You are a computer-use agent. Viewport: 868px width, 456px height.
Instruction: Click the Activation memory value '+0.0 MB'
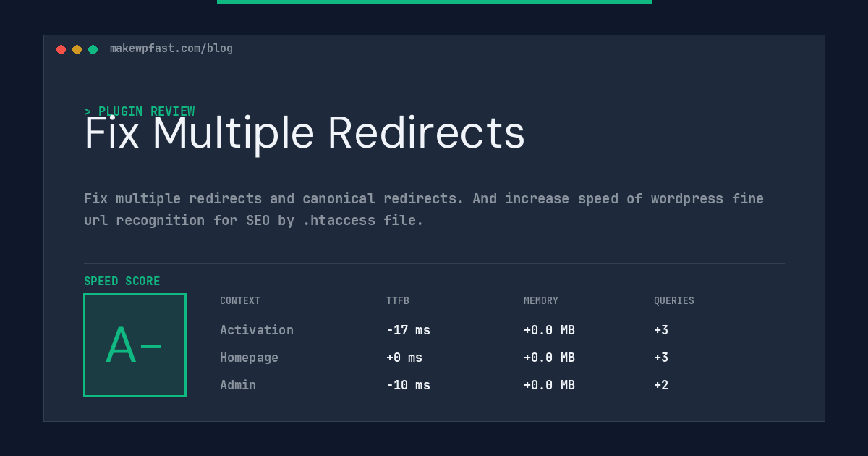point(549,330)
